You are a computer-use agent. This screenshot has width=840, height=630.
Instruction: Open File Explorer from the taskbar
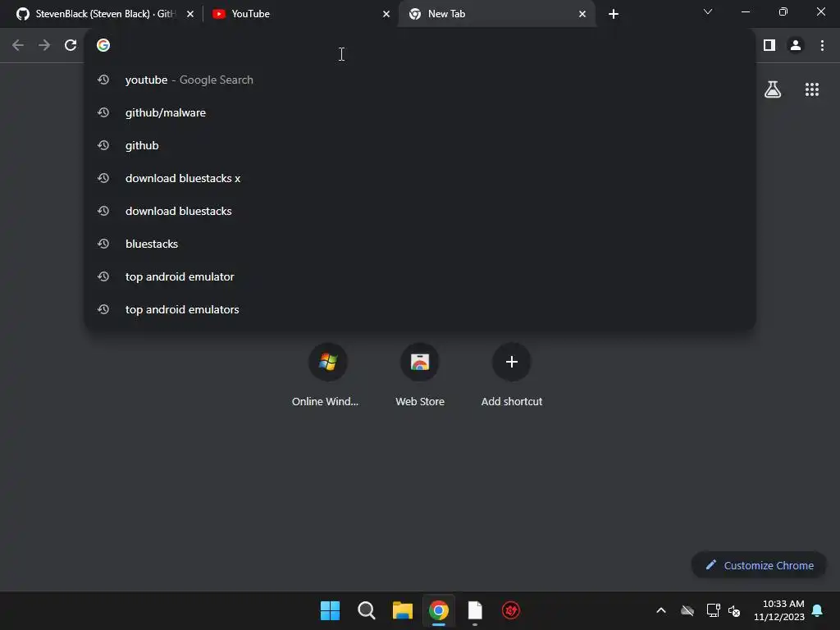coord(402,610)
